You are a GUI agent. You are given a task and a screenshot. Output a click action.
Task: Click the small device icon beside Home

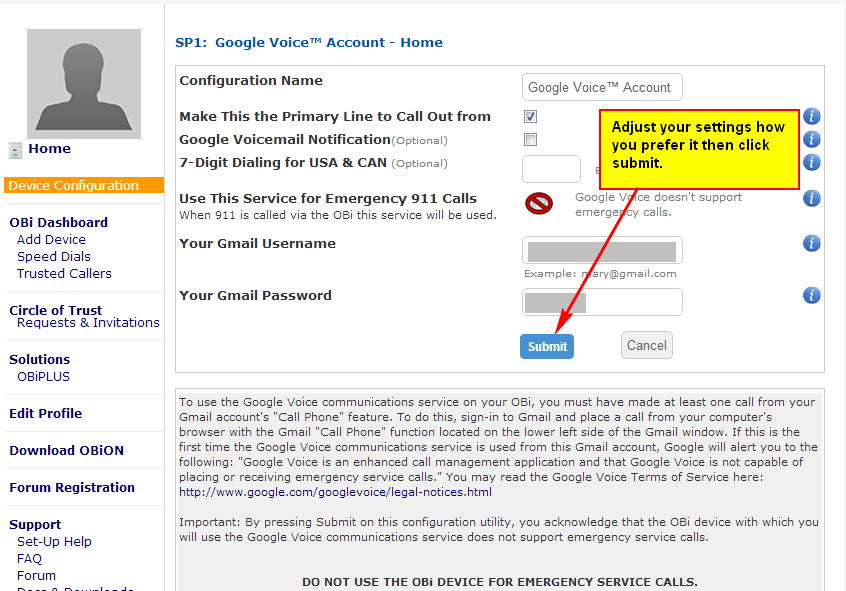[15, 150]
